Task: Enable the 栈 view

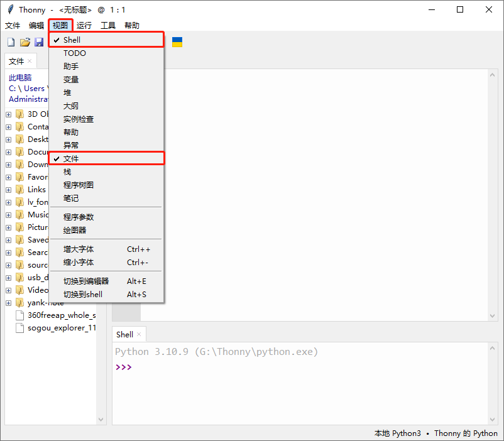Action: pos(106,171)
